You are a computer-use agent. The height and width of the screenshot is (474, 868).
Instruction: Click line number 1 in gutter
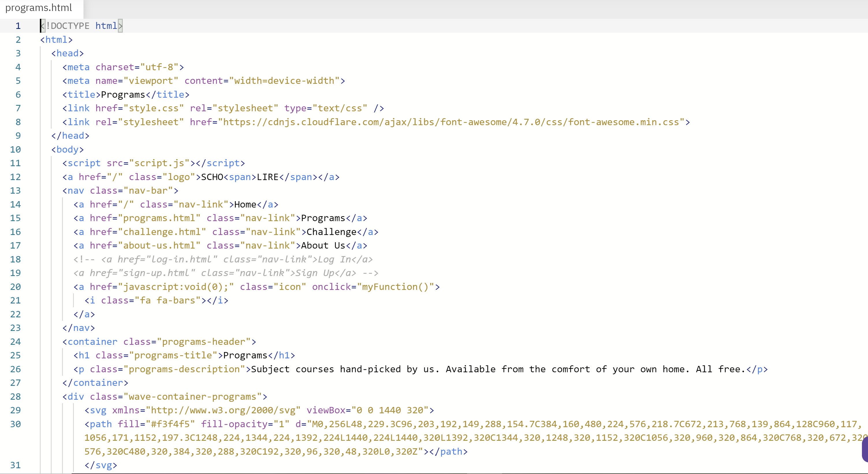click(x=18, y=26)
